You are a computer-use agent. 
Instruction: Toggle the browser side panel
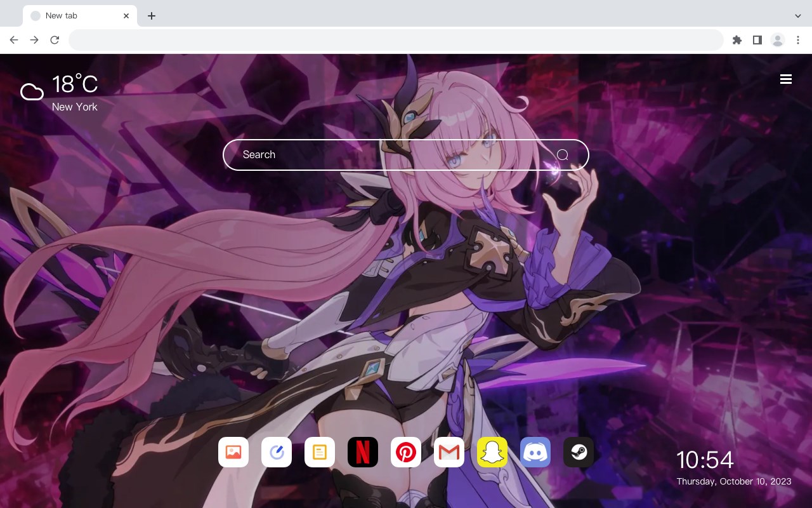[757, 40]
